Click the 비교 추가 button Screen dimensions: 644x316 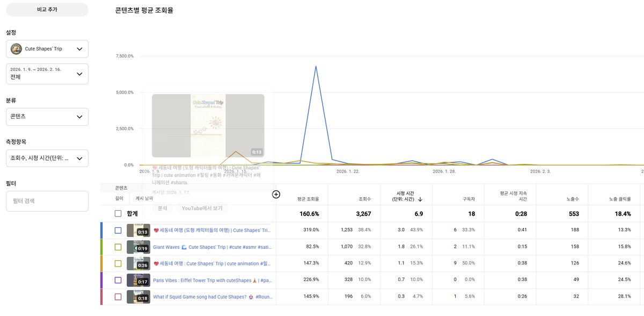(x=47, y=10)
